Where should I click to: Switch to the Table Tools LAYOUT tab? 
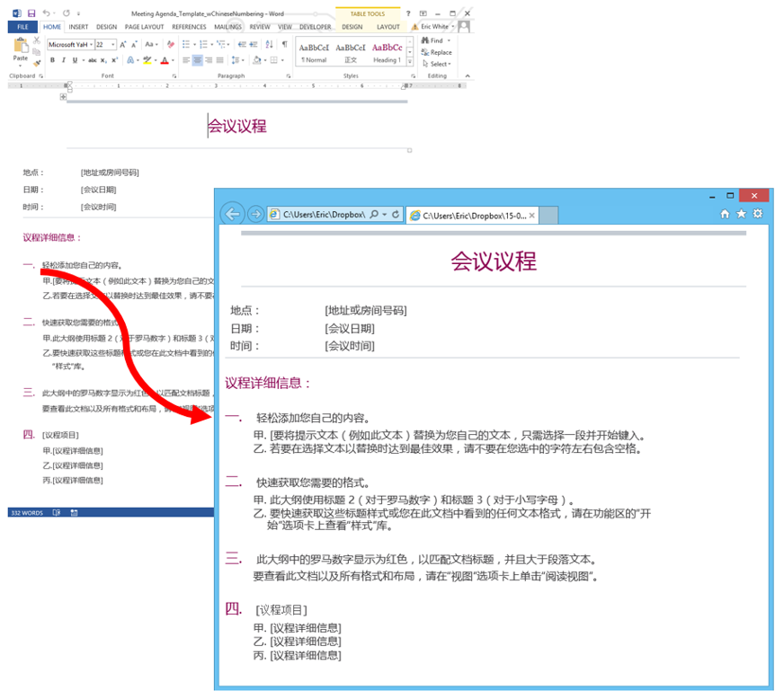[388, 27]
